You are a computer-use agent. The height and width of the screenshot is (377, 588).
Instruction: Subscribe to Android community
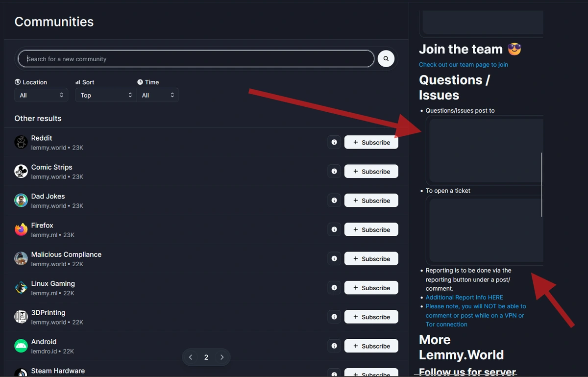click(x=371, y=346)
